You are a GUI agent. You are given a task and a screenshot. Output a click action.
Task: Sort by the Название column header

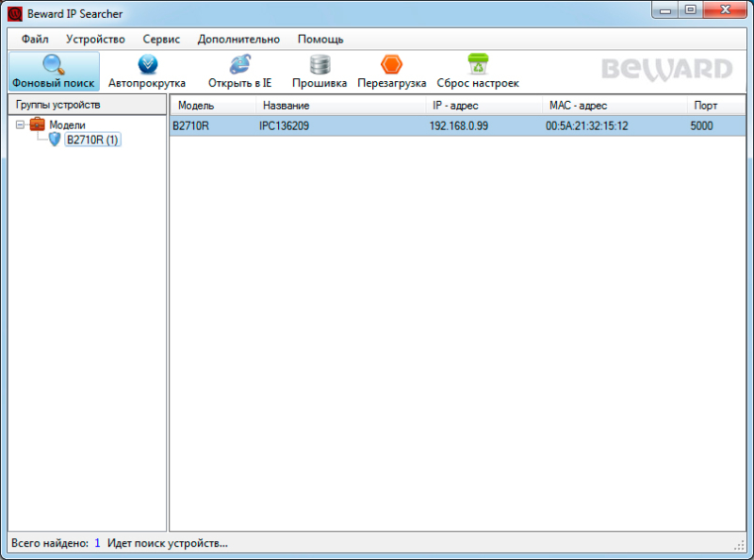[x=340, y=106]
